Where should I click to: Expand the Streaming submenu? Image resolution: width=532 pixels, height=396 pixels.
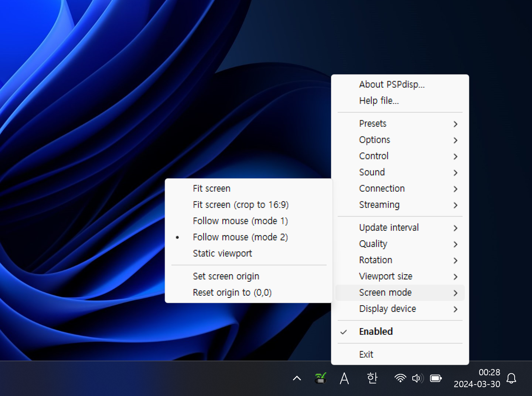coord(400,205)
